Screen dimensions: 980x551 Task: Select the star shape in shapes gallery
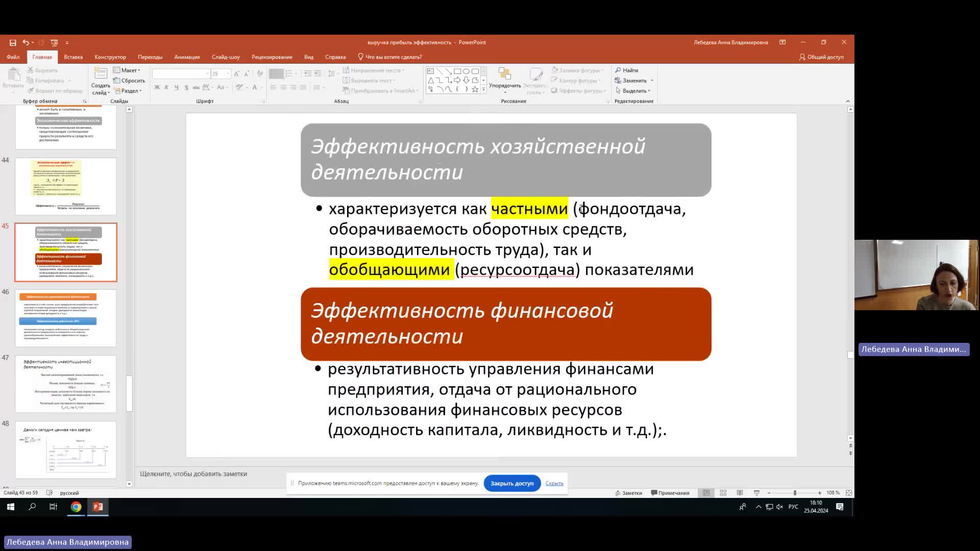point(475,89)
